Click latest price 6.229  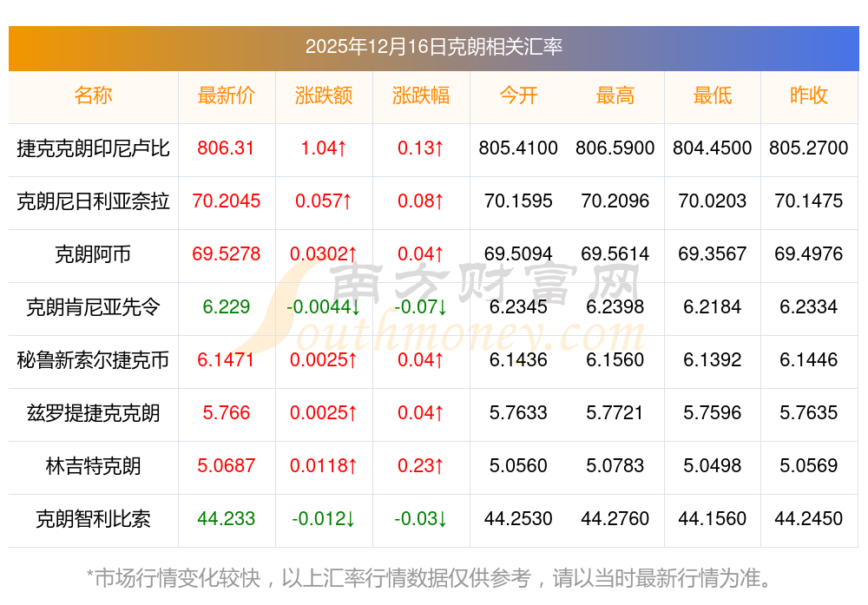226,306
